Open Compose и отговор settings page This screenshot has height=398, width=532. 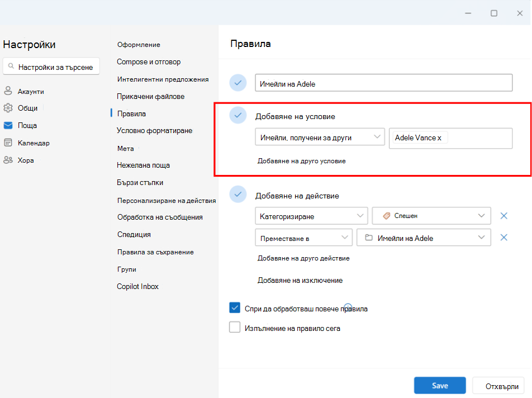pyautogui.click(x=149, y=61)
